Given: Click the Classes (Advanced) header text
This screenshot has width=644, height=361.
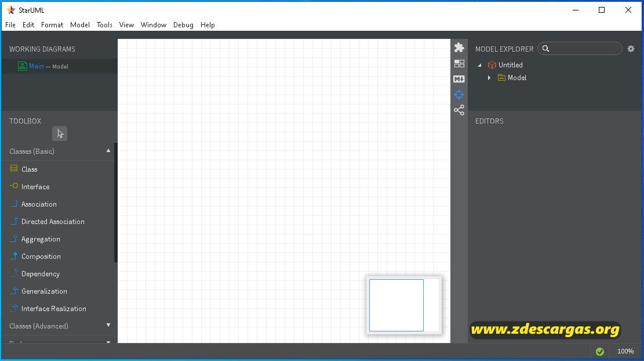Looking at the screenshot, I should [39, 326].
